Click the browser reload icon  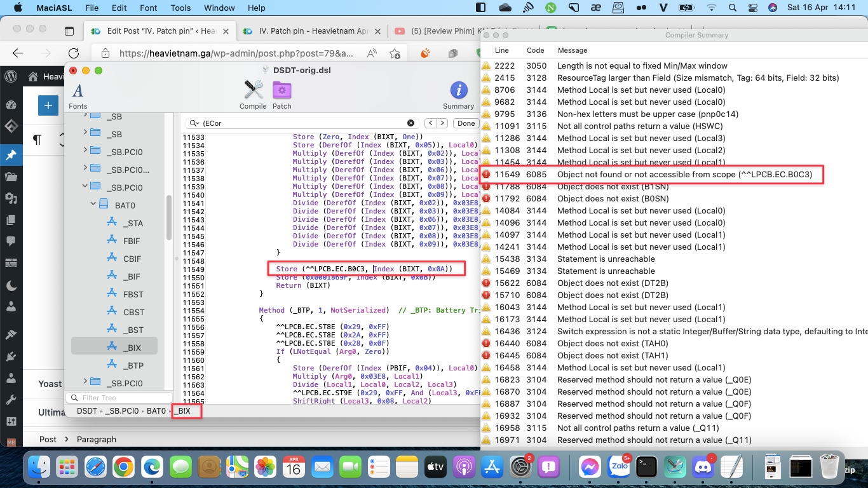tap(74, 53)
